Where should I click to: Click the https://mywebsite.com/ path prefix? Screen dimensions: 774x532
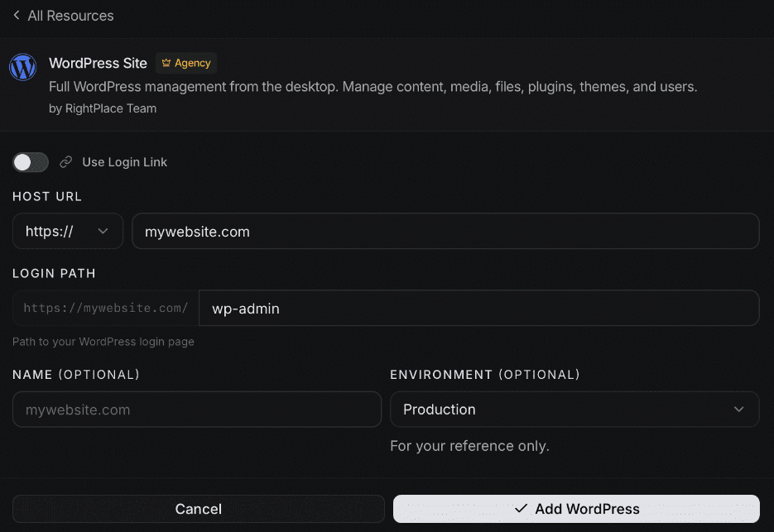pyautogui.click(x=106, y=308)
